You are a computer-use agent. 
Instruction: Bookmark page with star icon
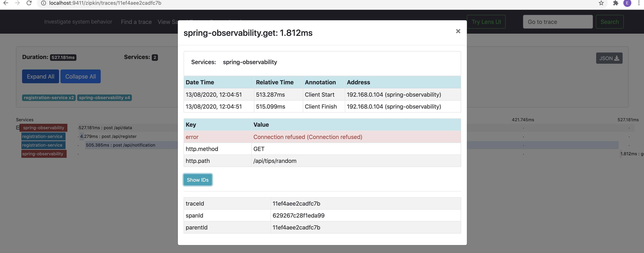click(x=601, y=3)
